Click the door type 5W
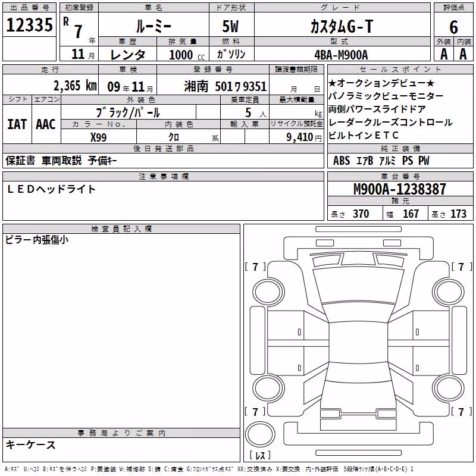 click(231, 26)
